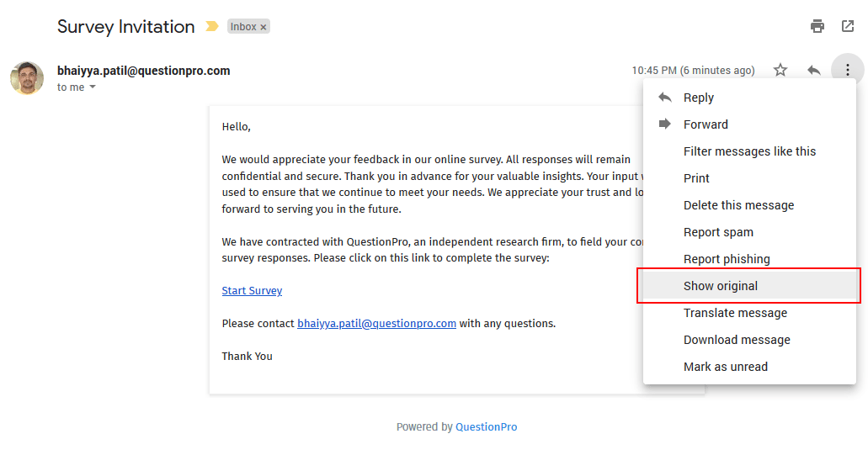
Task: Open the QuestionPro footer link
Action: point(486,427)
